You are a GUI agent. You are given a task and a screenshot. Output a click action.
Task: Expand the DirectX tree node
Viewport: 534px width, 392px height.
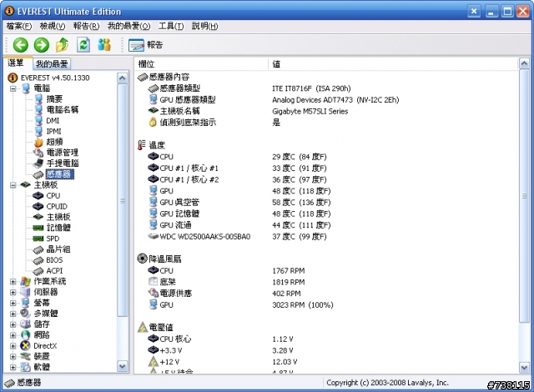(13, 346)
